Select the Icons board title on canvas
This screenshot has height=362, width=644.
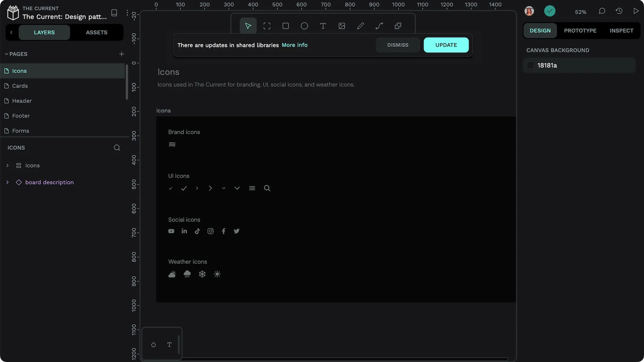click(164, 110)
